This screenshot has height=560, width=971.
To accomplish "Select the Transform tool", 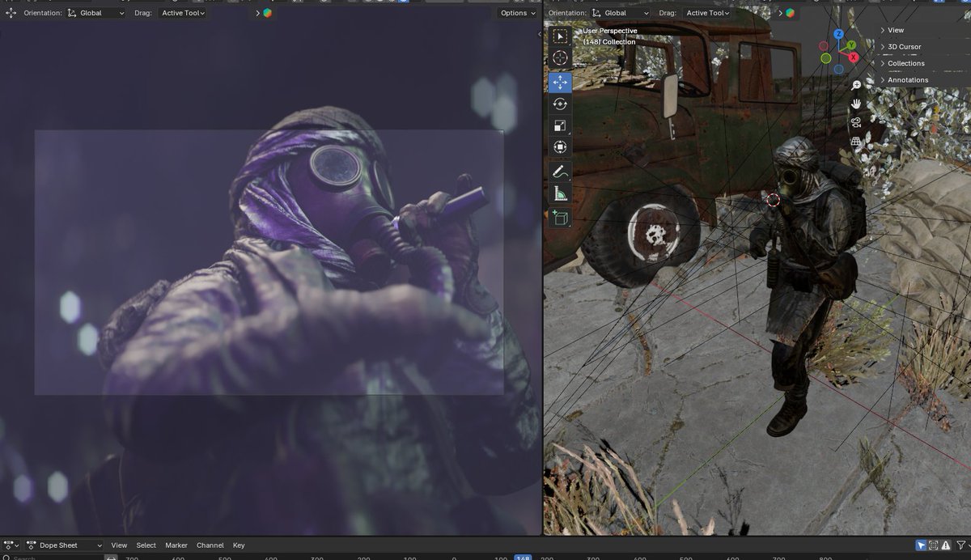I will (x=560, y=147).
